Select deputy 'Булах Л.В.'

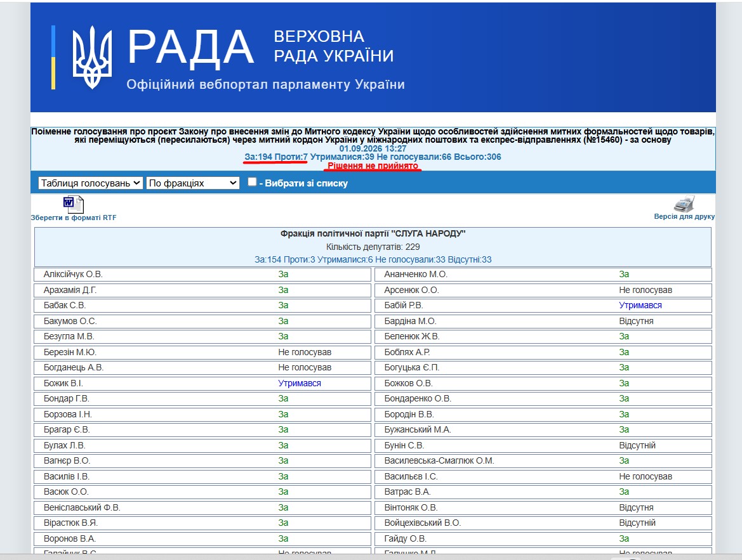[64, 445]
